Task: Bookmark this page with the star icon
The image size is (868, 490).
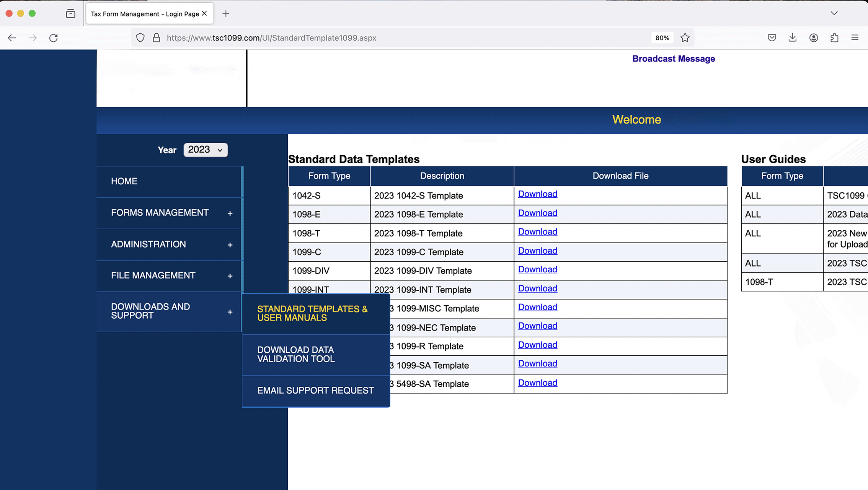Action: pos(685,38)
